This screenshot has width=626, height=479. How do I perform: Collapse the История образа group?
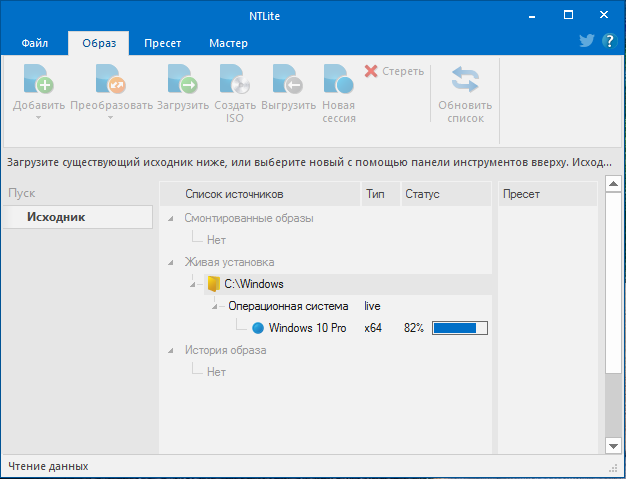click(x=170, y=350)
